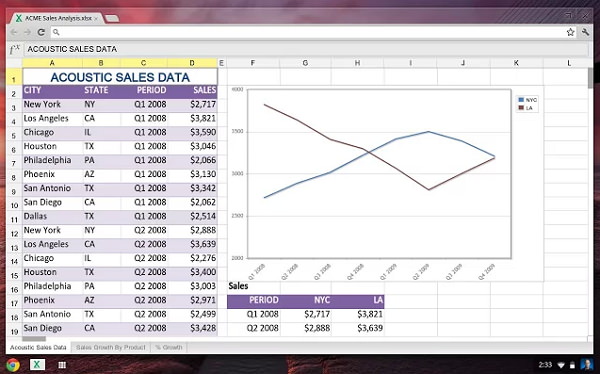
Task: Click the $2,062 San Diego sales cell
Action: click(x=192, y=203)
